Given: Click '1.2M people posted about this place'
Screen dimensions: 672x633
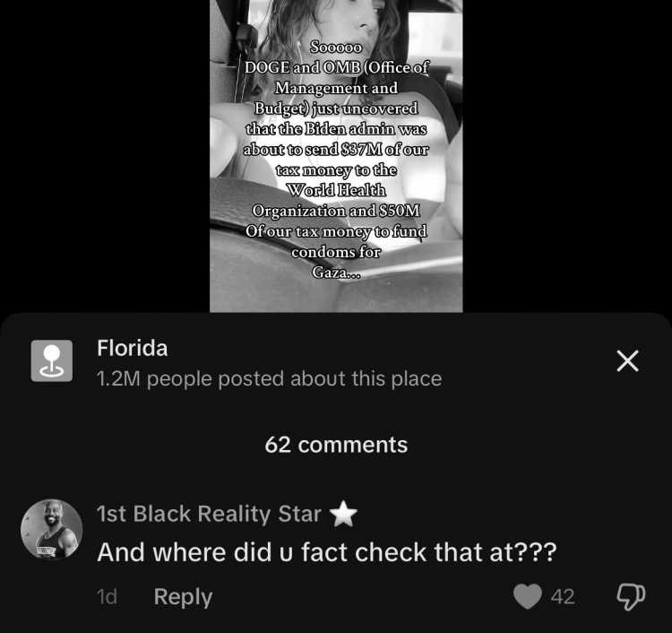Looking at the screenshot, I should [269, 378].
